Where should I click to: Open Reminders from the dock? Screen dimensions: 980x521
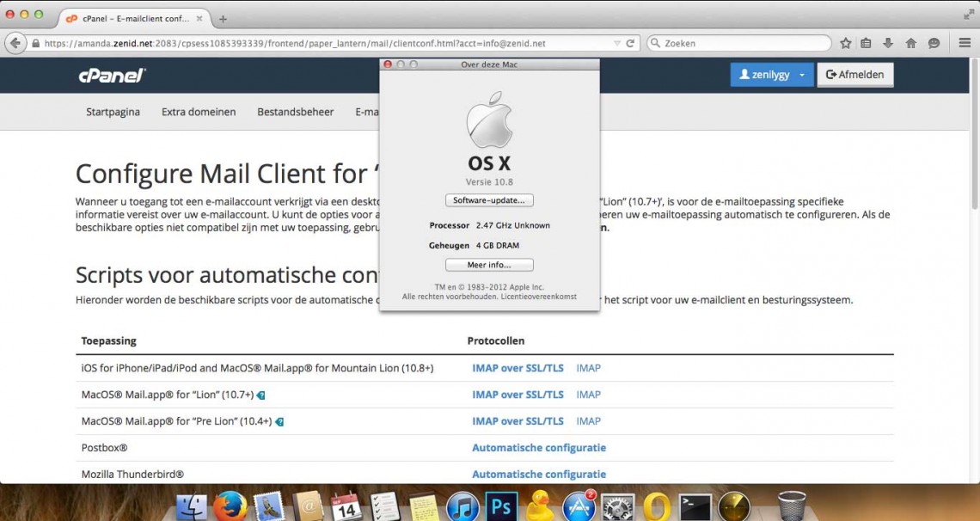pyautogui.click(x=385, y=506)
